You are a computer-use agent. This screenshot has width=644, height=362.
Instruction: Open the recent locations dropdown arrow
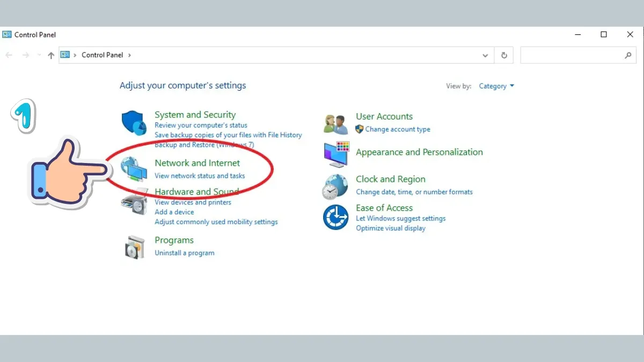pos(39,55)
